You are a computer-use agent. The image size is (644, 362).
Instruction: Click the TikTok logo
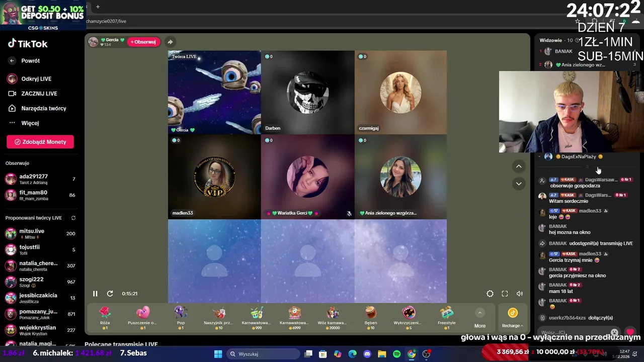click(x=28, y=44)
